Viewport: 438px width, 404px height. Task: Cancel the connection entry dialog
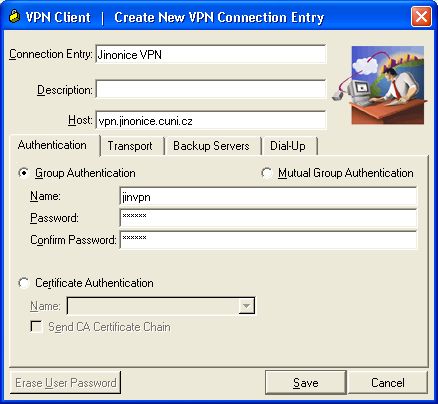coord(388,382)
